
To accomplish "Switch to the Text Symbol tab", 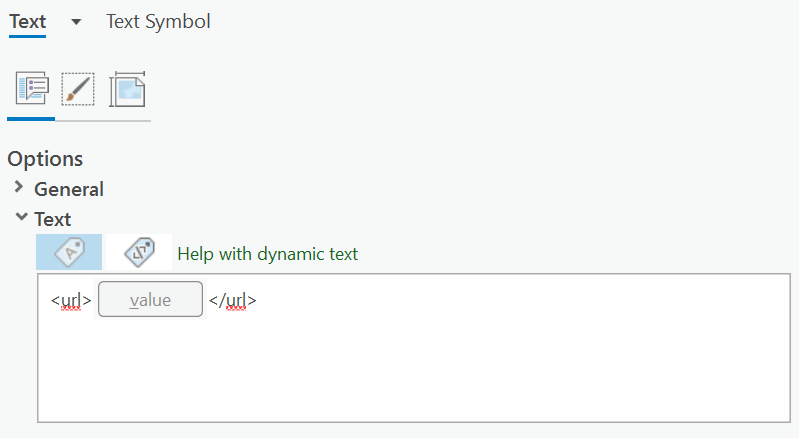I will 158,21.
